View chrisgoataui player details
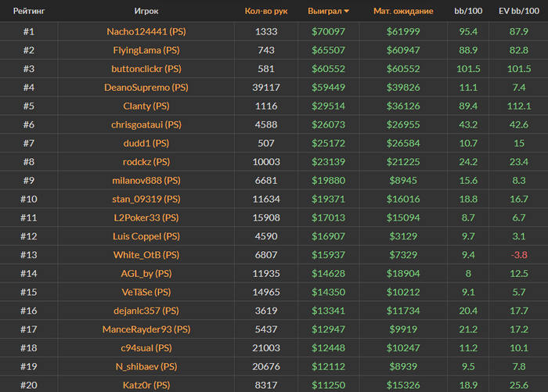Screen dimensions: 548x392 pyautogui.click(x=146, y=124)
